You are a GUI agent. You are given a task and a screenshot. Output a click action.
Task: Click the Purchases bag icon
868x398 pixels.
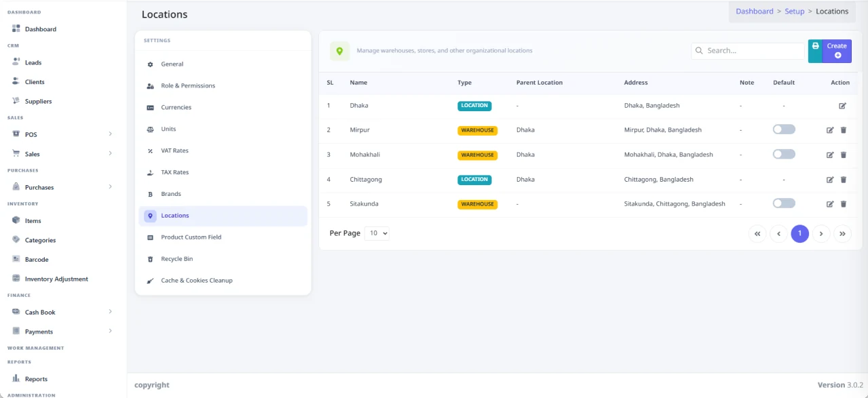click(x=16, y=186)
